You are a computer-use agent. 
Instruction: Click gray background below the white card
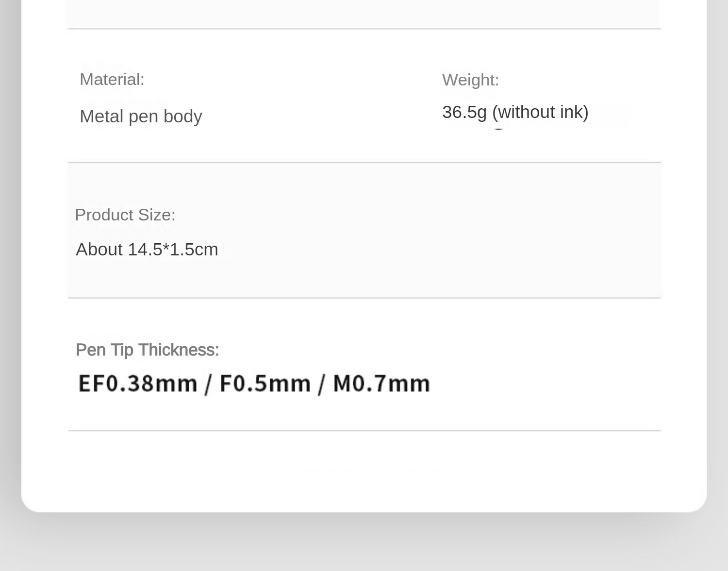point(364,544)
